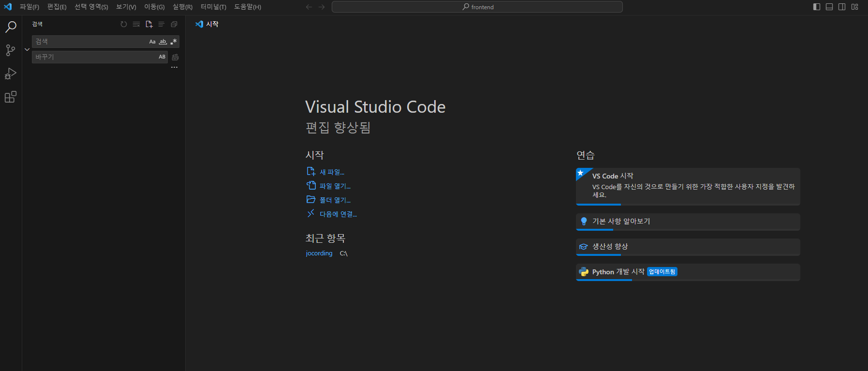This screenshot has height=371, width=868.
Task: Click the 검색 panel title
Action: (x=37, y=24)
